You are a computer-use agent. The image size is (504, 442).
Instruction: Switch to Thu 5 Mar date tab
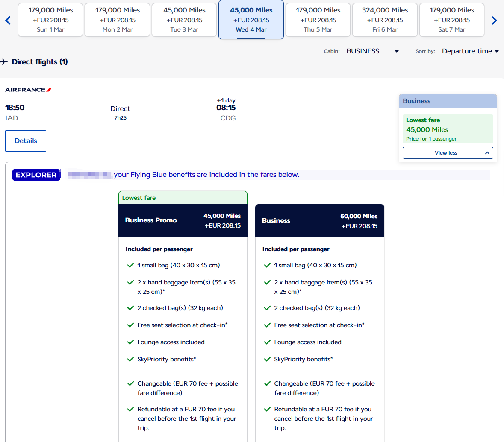pos(318,20)
